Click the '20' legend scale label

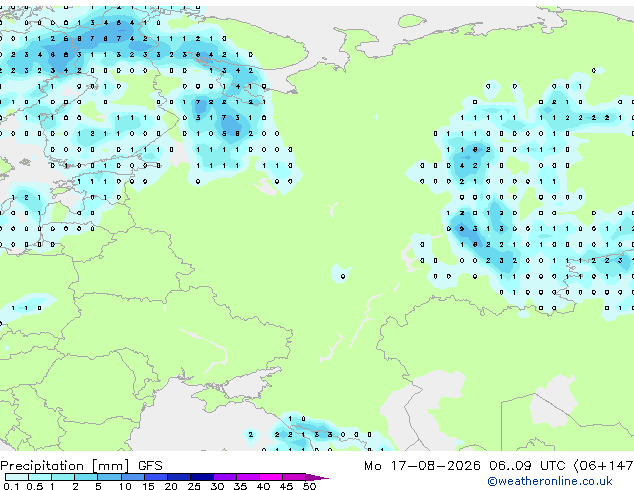click(x=171, y=486)
